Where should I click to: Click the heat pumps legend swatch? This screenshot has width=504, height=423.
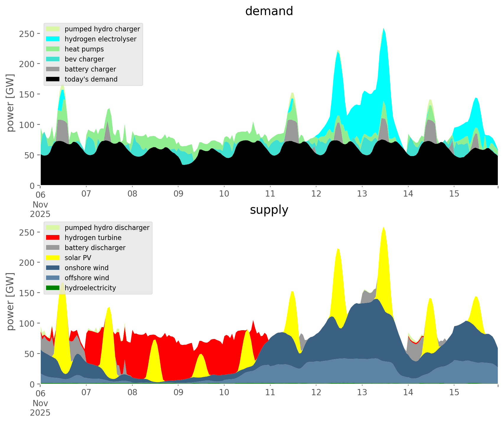[53, 49]
